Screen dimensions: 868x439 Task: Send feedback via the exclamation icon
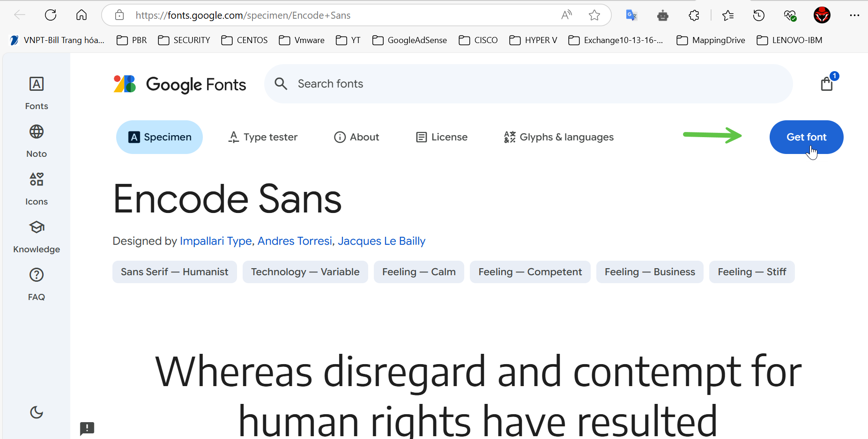point(87,428)
